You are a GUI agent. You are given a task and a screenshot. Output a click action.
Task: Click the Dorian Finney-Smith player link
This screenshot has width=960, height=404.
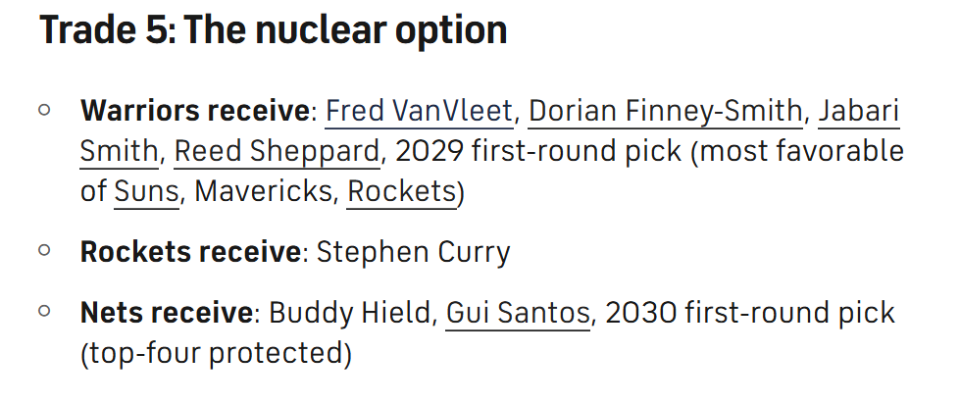tap(665, 111)
